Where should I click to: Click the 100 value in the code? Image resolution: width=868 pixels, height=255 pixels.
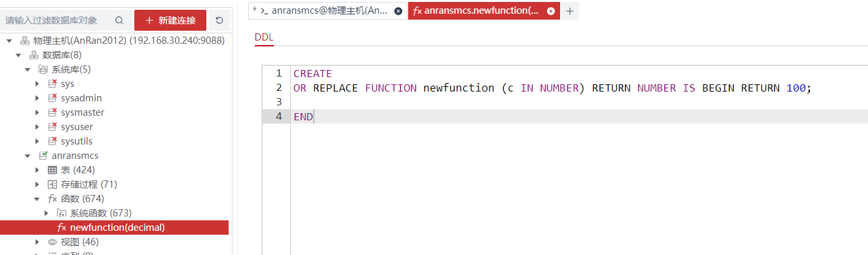[796, 88]
